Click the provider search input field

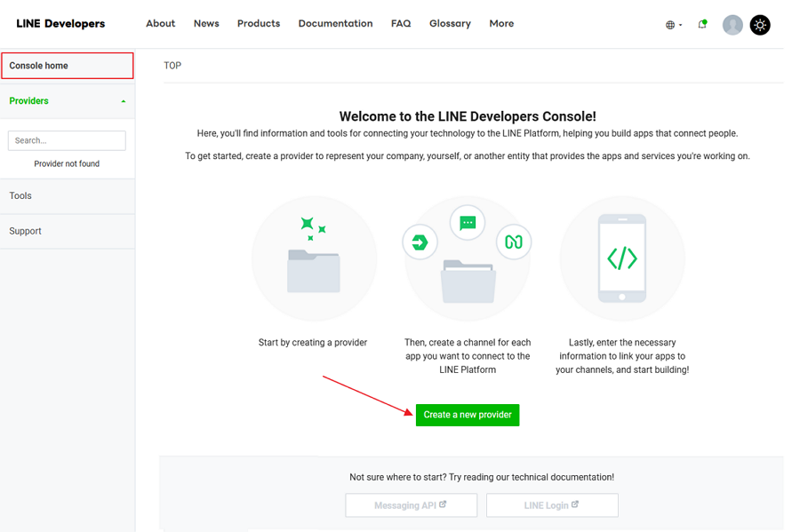(x=67, y=140)
